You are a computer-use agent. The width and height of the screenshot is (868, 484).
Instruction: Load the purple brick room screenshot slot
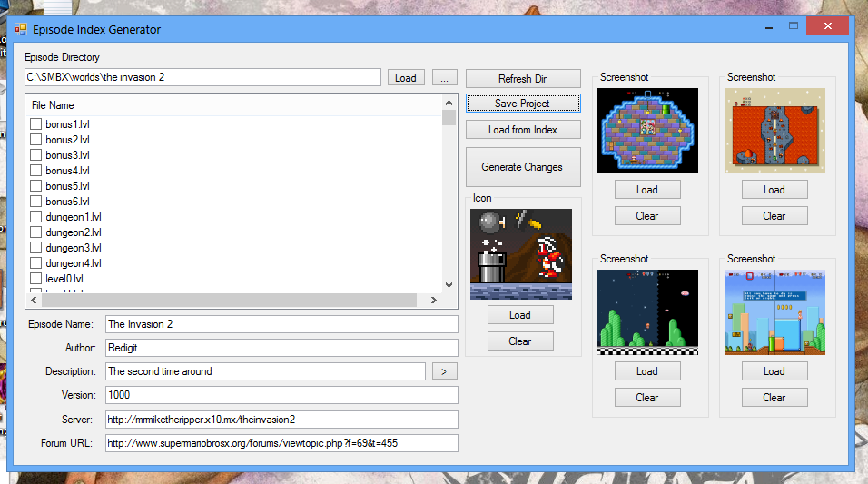647,190
